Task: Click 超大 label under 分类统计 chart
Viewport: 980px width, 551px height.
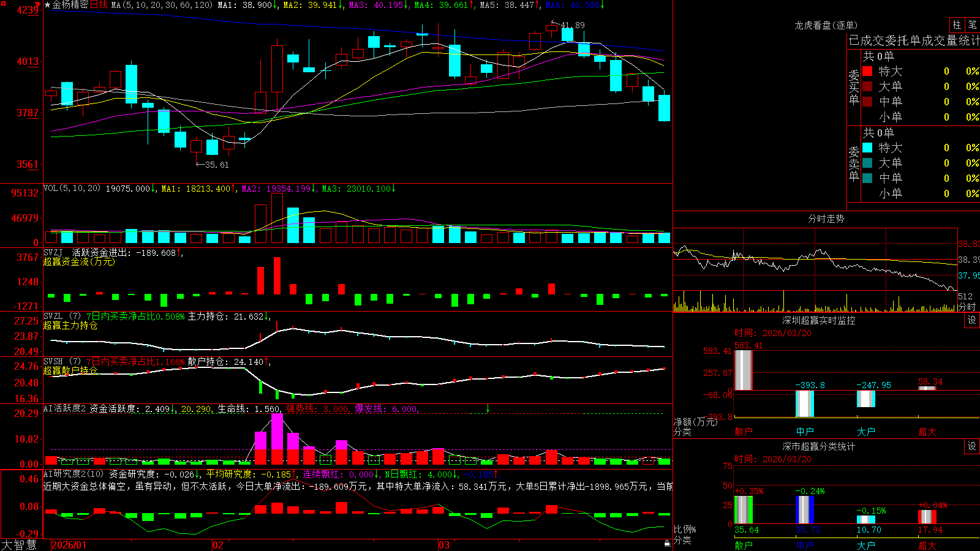Action: point(927,545)
